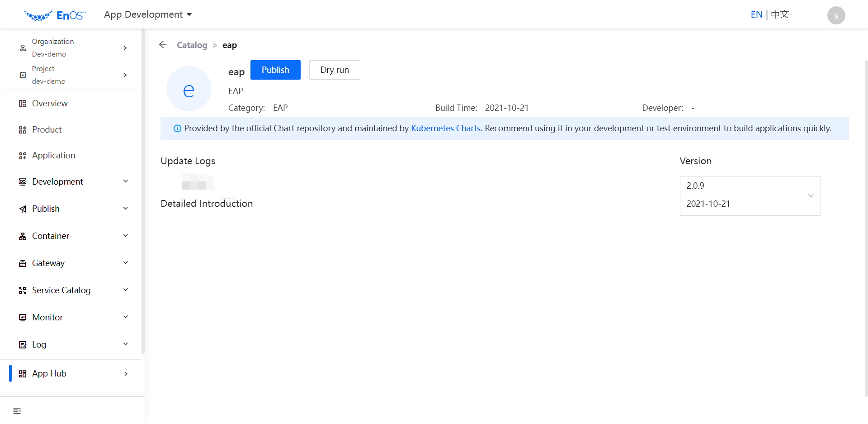The width and height of the screenshot is (868, 424).
Task: Open the App Development dropdown in the header
Action: click(147, 14)
